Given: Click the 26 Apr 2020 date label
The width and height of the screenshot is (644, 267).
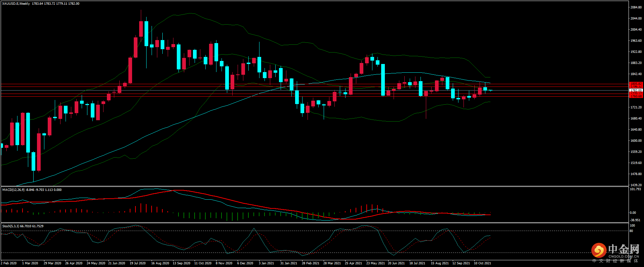Looking at the screenshot, I should [74, 263].
